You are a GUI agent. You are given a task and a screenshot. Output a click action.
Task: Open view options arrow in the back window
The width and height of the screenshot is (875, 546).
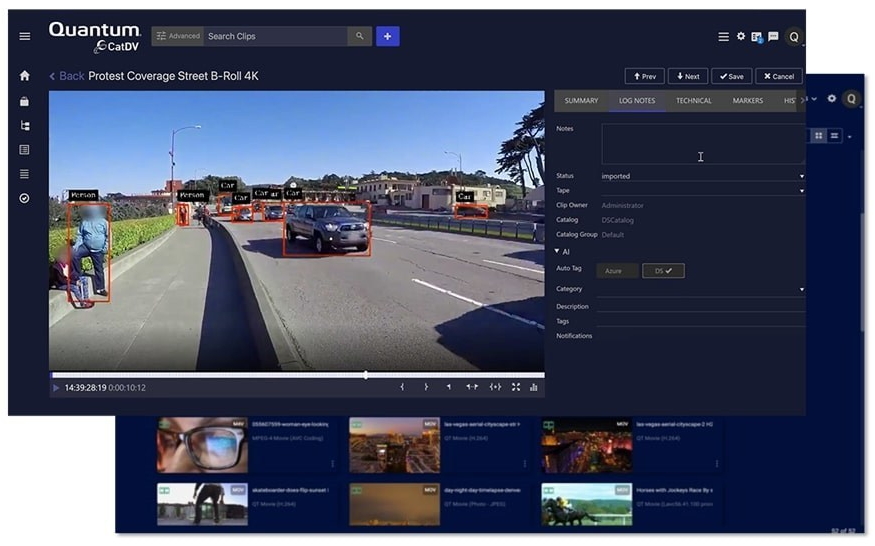(849, 137)
